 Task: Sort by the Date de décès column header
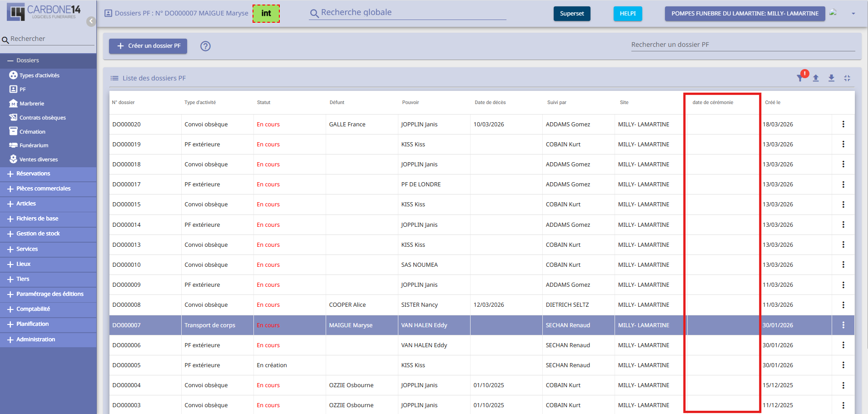(x=490, y=103)
